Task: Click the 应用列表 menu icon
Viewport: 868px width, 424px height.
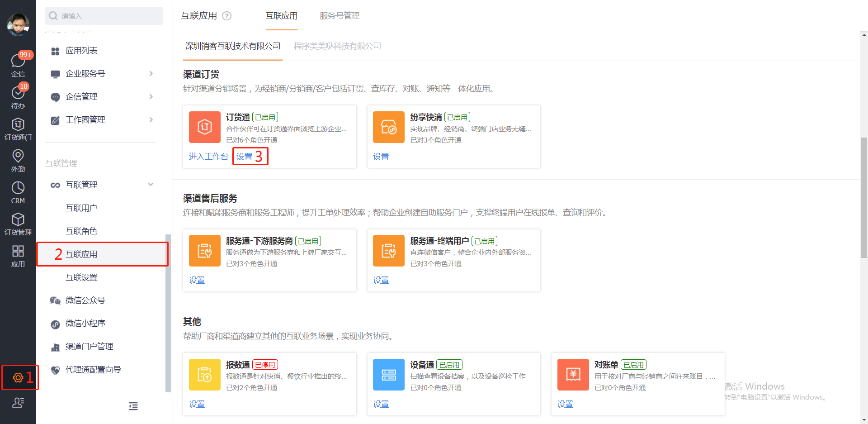Action: pos(55,51)
